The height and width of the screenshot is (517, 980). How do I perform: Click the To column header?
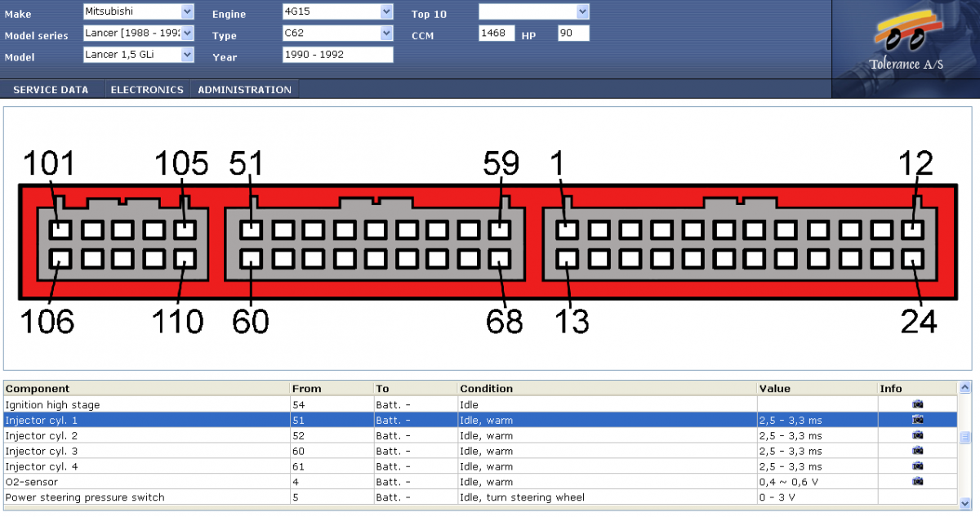coord(416,389)
